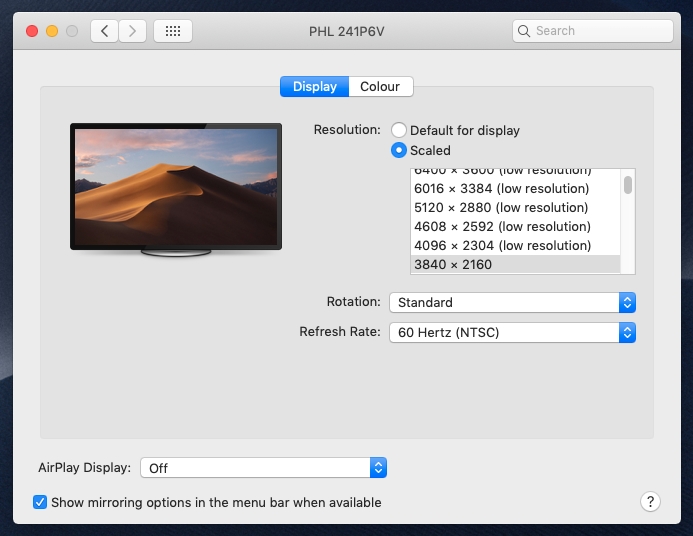Viewport: 693px width, 536px height.
Task: Switch to the Colour tab
Action: point(381,86)
